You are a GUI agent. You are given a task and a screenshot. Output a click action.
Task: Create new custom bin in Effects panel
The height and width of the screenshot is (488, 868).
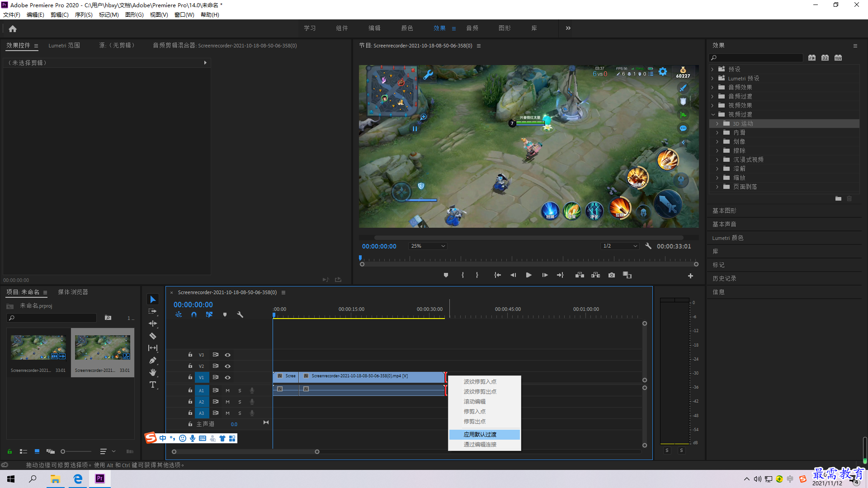coord(838,199)
